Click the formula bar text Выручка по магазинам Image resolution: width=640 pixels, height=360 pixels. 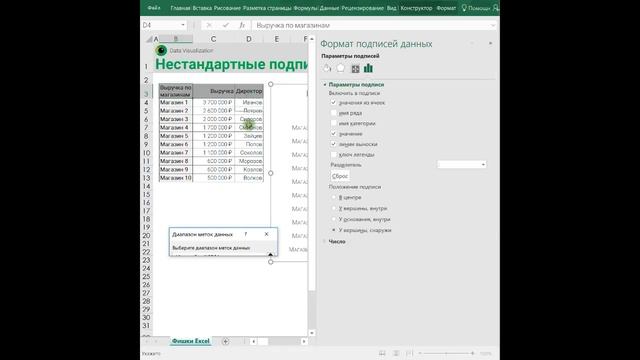[x=293, y=25]
